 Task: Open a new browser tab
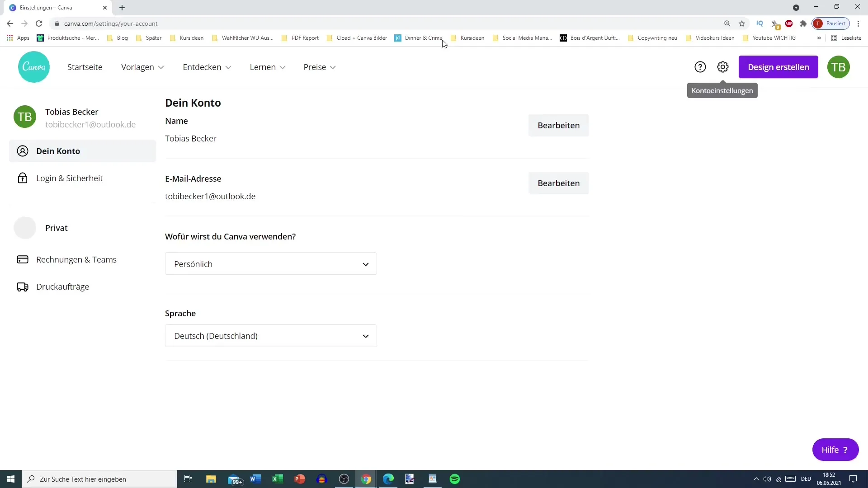tap(122, 8)
